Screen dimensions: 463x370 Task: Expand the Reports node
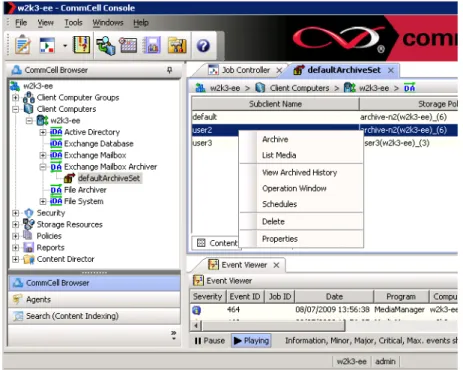click(15, 248)
